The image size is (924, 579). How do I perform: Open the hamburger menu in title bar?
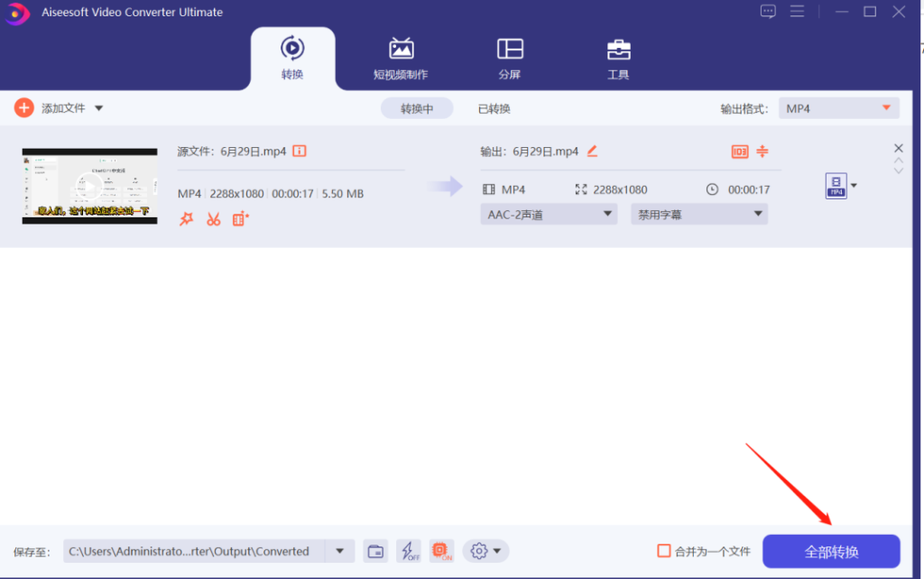click(x=797, y=11)
